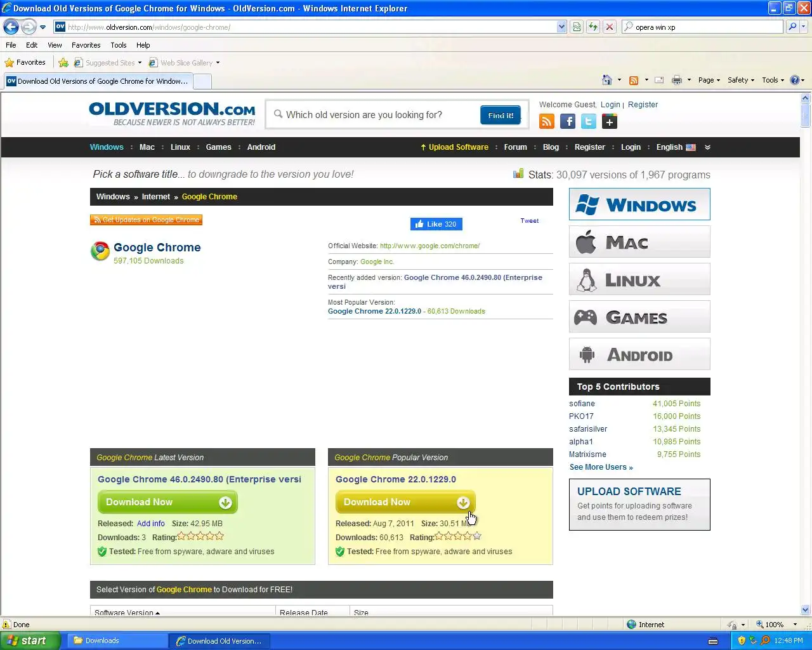Open the Upload Software link

pos(454,147)
